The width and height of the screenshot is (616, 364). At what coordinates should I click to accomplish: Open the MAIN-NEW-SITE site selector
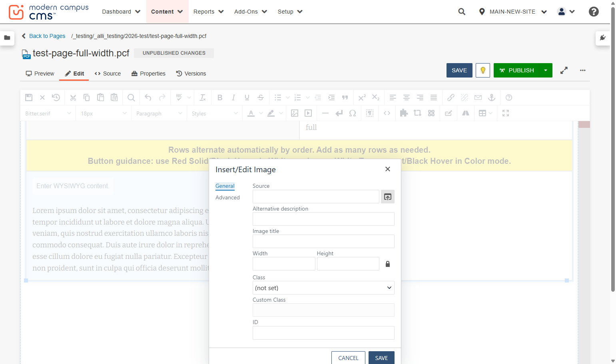tap(512, 12)
